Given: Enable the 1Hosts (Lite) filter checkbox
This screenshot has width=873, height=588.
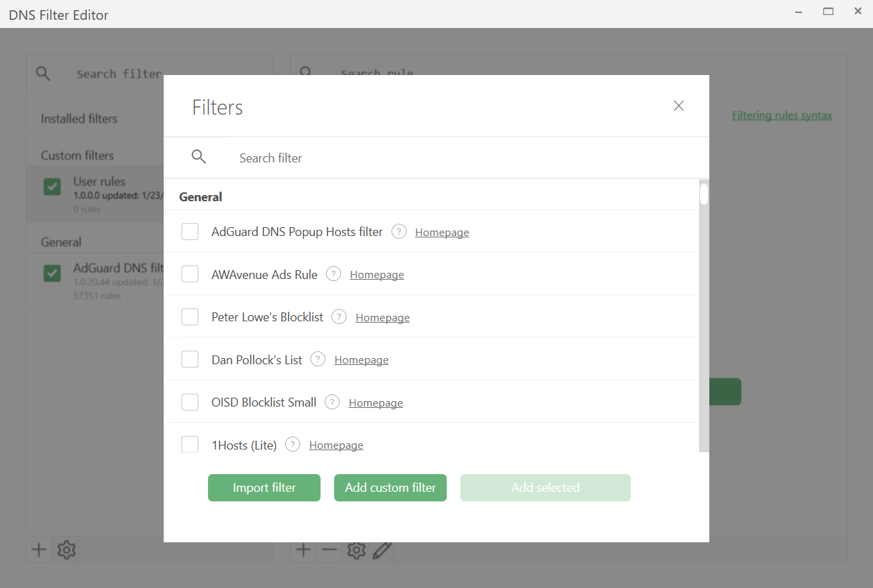Looking at the screenshot, I should (190, 444).
